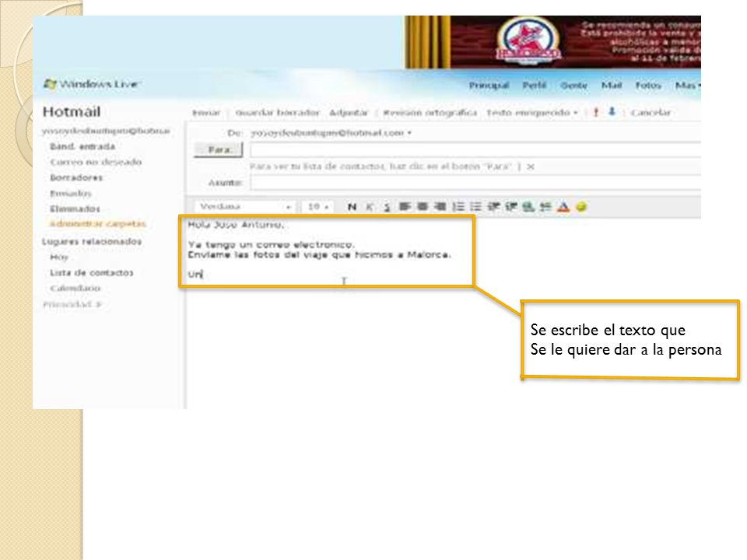Insert a horizontal line

(x=545, y=207)
